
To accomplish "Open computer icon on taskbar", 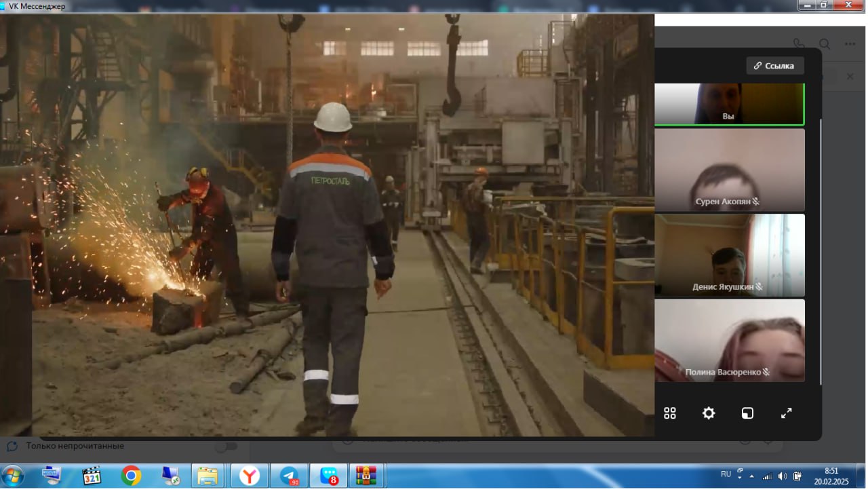I will [52, 476].
